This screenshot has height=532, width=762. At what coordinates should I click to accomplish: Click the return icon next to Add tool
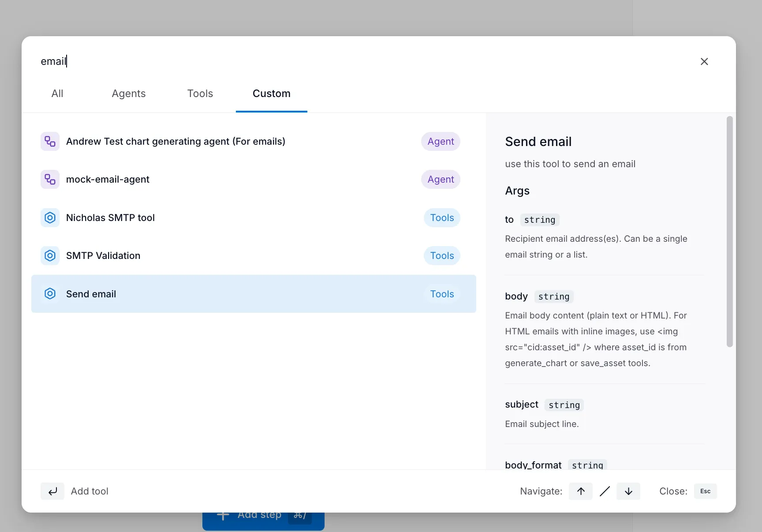tap(52, 491)
